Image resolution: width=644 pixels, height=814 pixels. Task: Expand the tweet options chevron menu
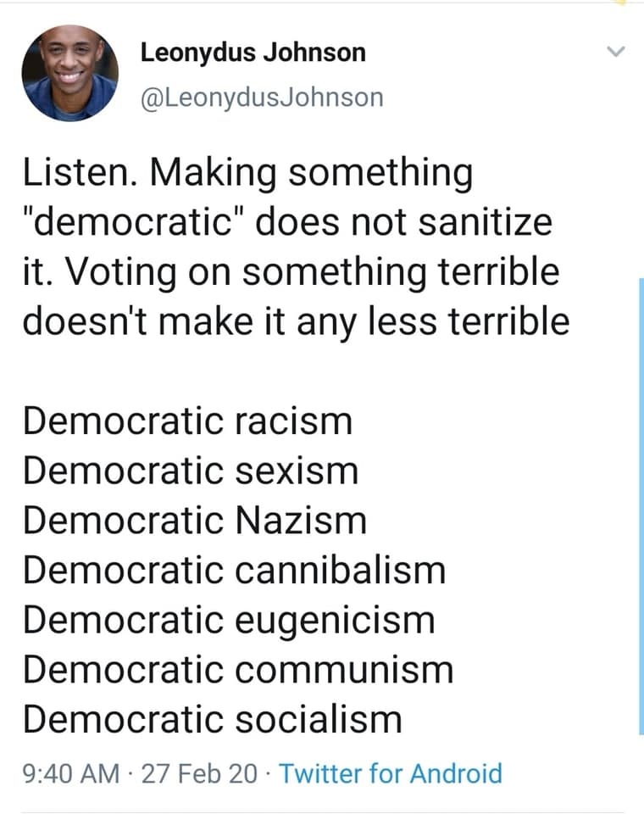[x=615, y=51]
